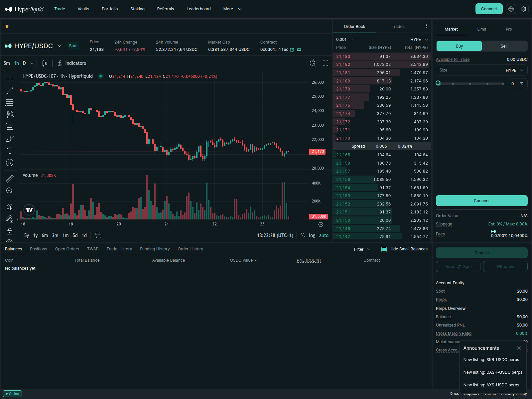The width and height of the screenshot is (532, 399).
Task: Toggle Hide Small Balances checkbox
Action: pos(384,249)
